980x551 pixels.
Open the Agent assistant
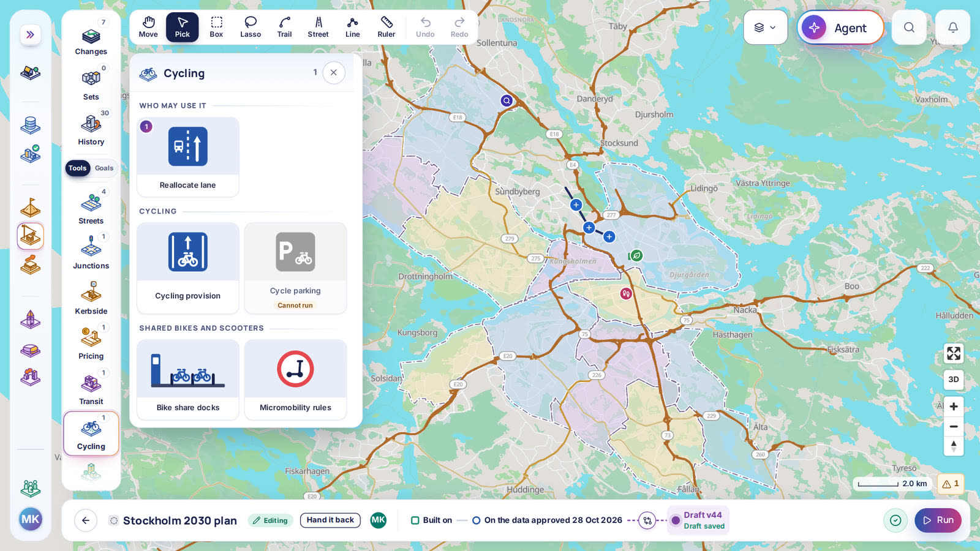[840, 28]
